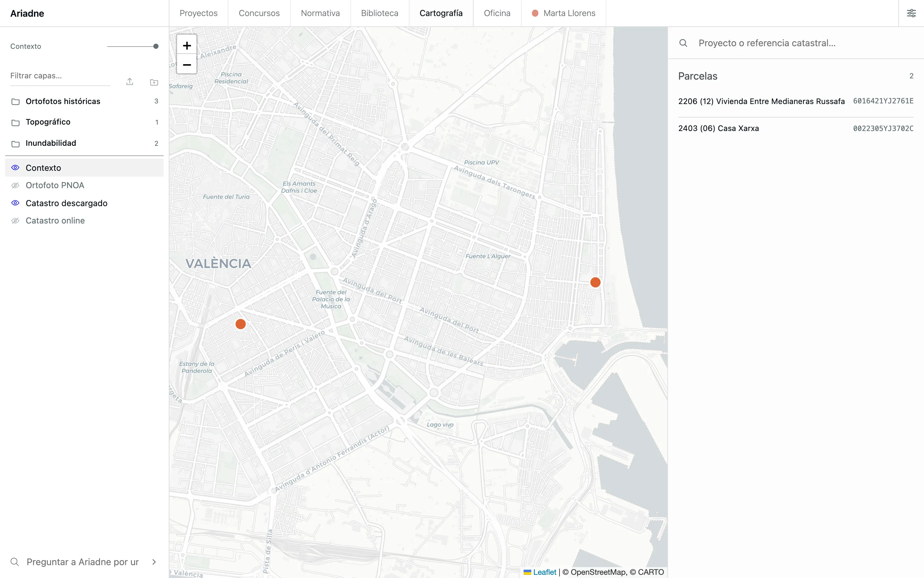Click the Topográfico folder icon
924x578 pixels.
tap(15, 122)
